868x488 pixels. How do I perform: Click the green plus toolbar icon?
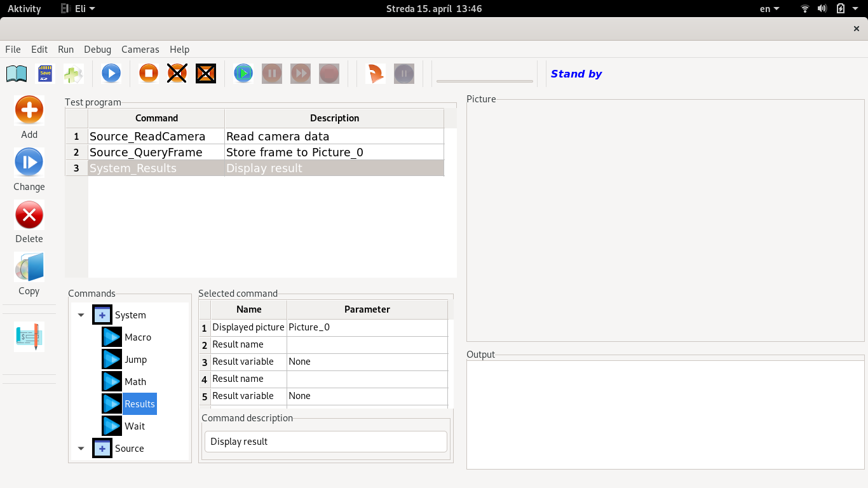coord(74,74)
